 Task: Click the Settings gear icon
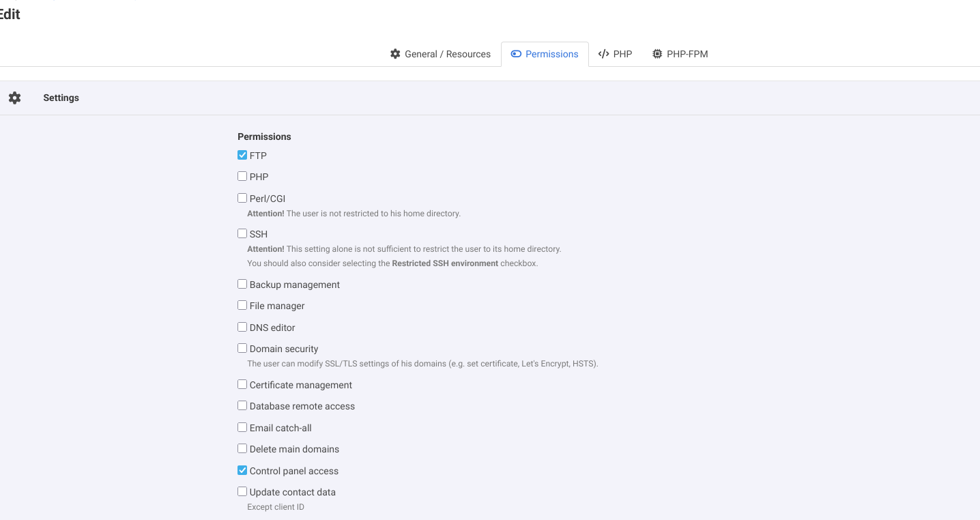(x=15, y=98)
